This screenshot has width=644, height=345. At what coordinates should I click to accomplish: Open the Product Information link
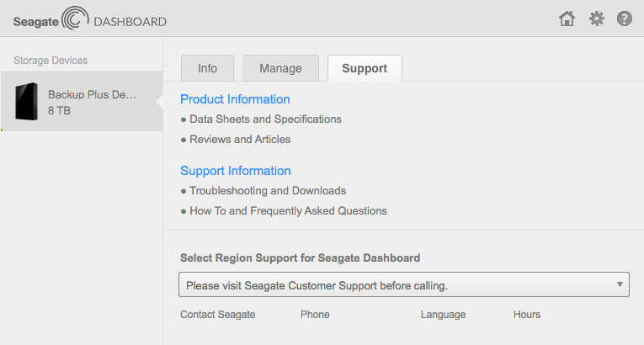click(x=235, y=99)
